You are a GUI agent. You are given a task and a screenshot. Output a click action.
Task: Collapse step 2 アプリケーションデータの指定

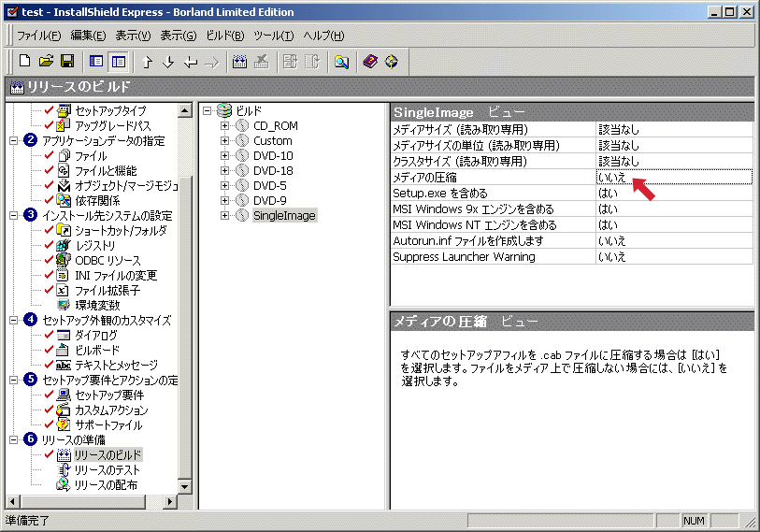(x=14, y=140)
